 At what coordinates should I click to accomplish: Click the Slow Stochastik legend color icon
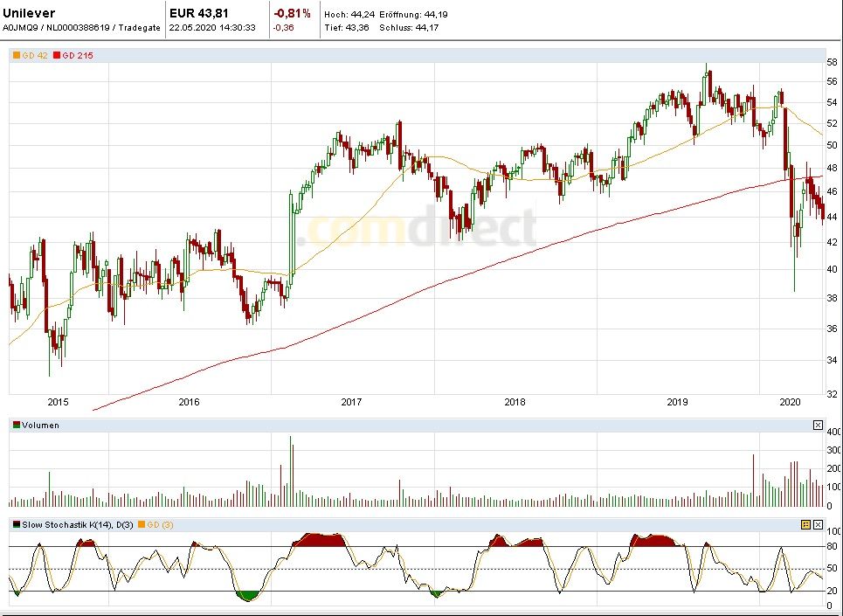tap(16, 525)
